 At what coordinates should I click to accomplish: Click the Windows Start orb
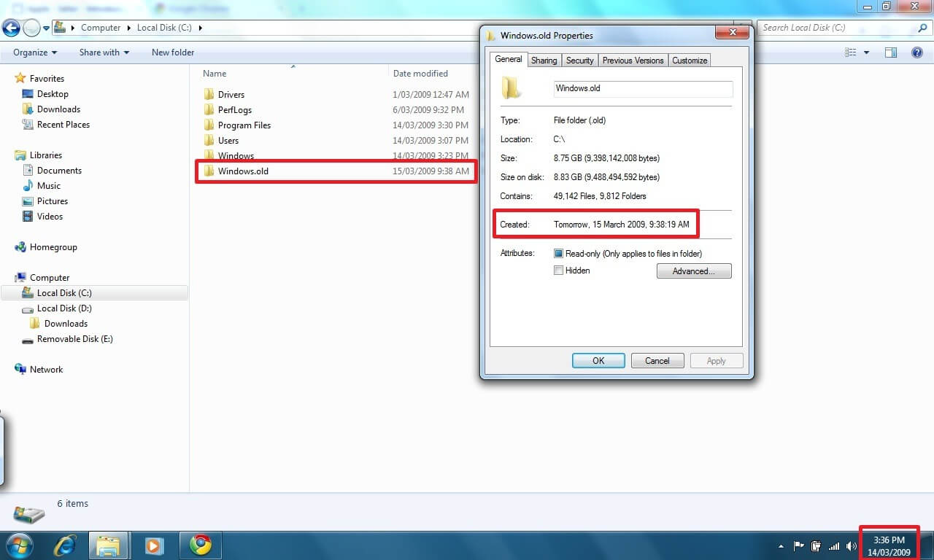click(20, 545)
